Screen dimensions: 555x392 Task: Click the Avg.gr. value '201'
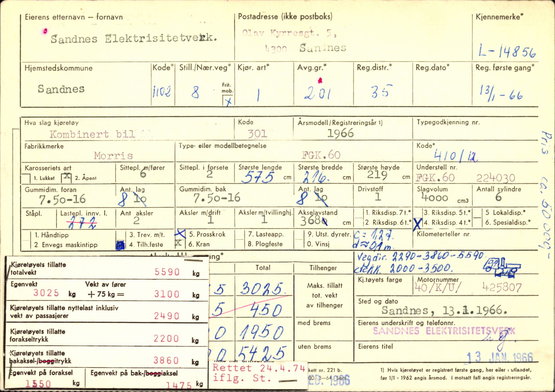click(317, 93)
